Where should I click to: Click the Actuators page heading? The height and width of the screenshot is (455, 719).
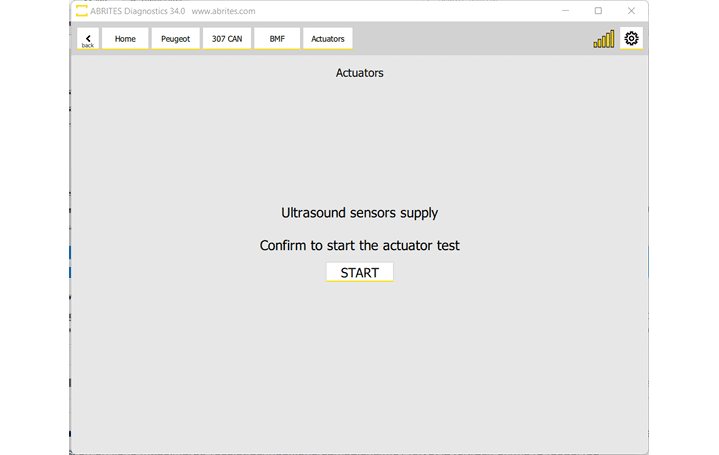coord(359,73)
